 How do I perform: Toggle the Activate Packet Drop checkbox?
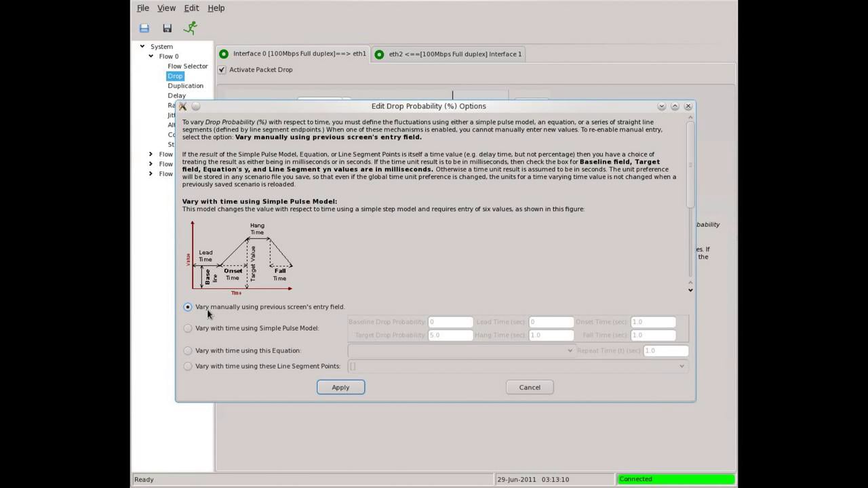[x=222, y=70]
